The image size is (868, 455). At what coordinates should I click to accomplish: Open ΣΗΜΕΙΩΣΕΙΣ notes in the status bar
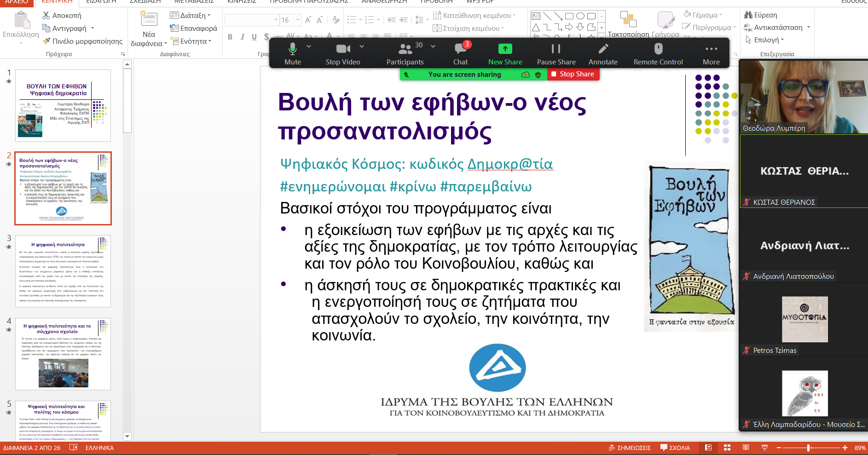(630, 448)
